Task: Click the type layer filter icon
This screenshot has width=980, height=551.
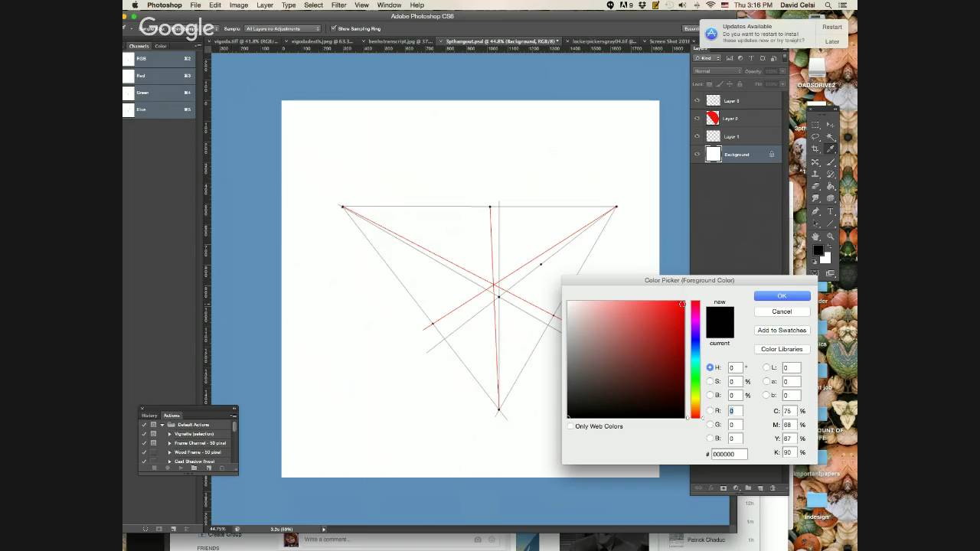Action: point(751,58)
